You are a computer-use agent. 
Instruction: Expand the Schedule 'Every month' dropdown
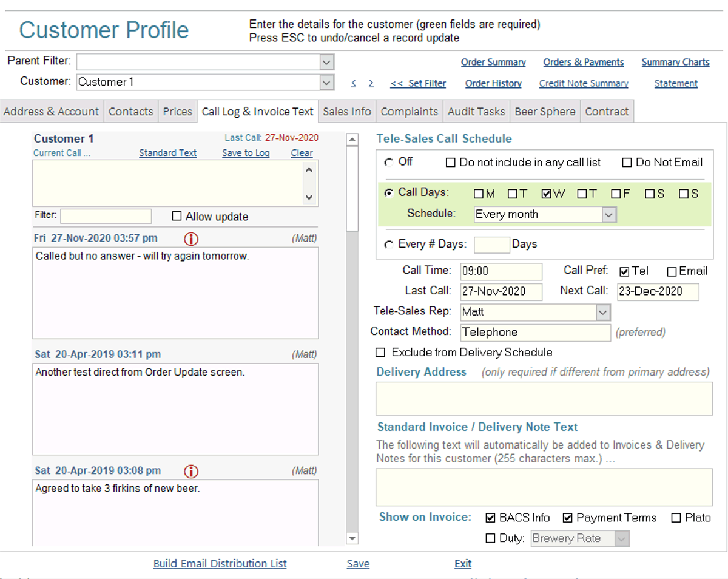pyautogui.click(x=609, y=215)
